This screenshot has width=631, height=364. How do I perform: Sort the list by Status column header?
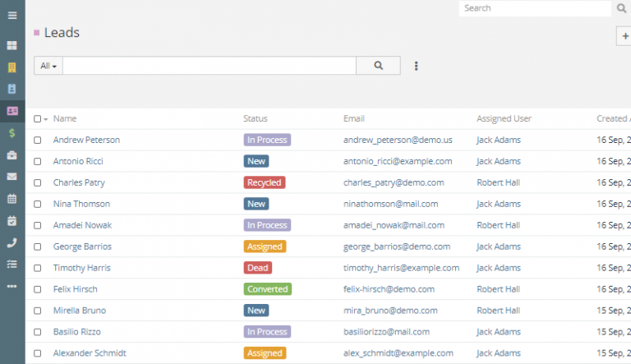[x=256, y=119]
